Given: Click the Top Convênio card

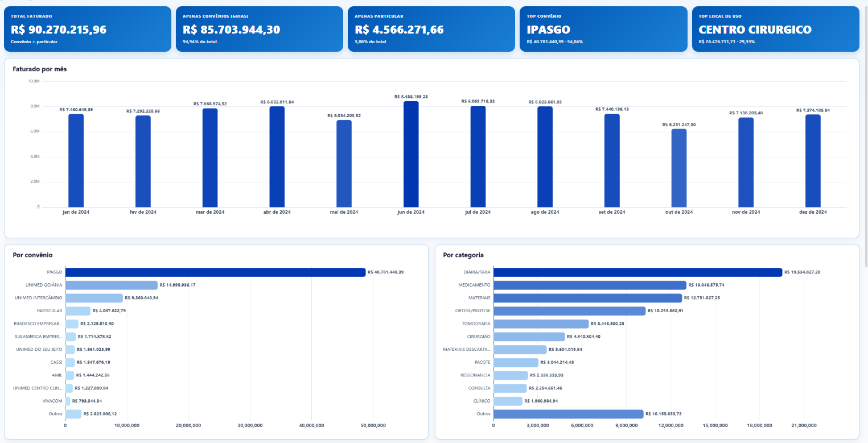Looking at the screenshot, I should [603, 29].
